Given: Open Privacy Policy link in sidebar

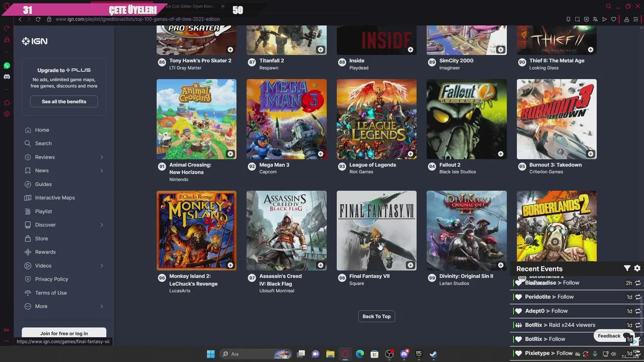Looking at the screenshot, I should coord(51,279).
